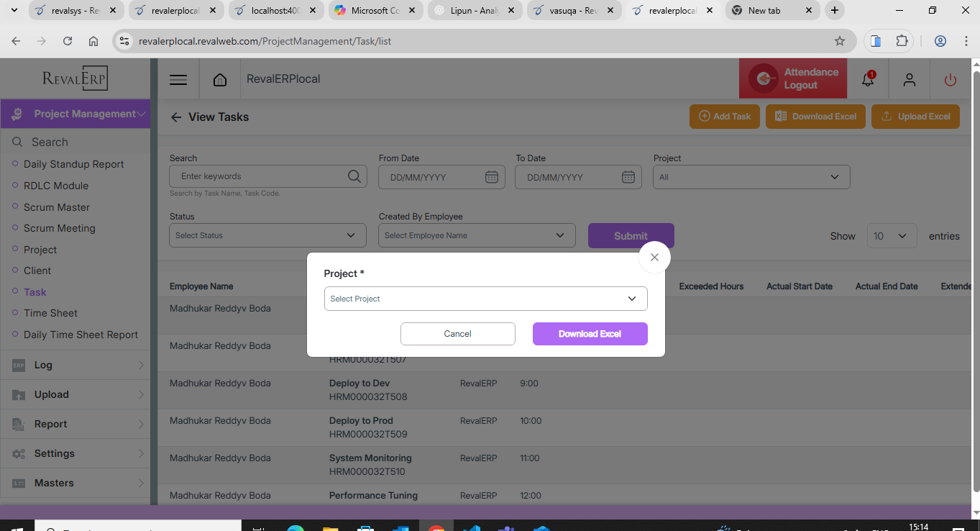Close the project selection dialog with X

click(x=654, y=257)
